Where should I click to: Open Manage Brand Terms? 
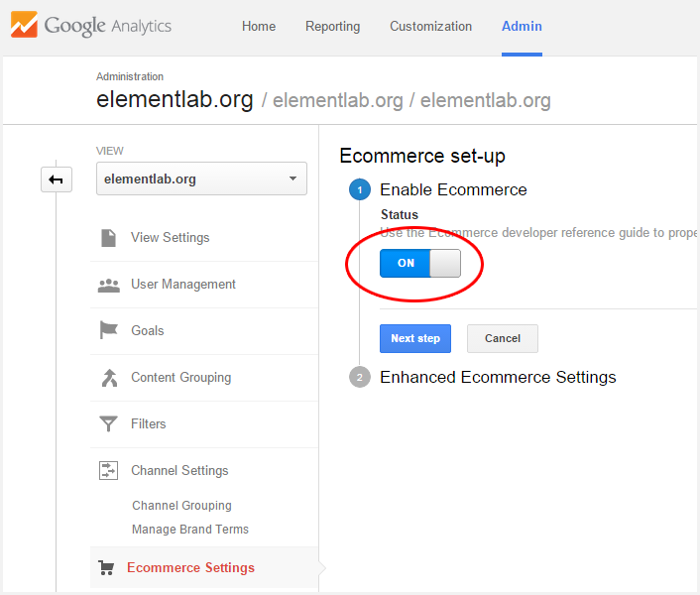pyautogui.click(x=190, y=530)
